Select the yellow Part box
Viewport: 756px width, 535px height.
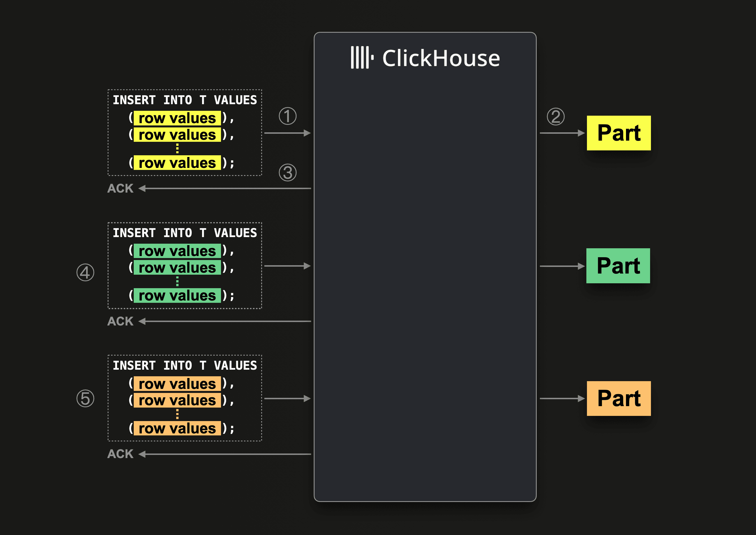(x=619, y=133)
